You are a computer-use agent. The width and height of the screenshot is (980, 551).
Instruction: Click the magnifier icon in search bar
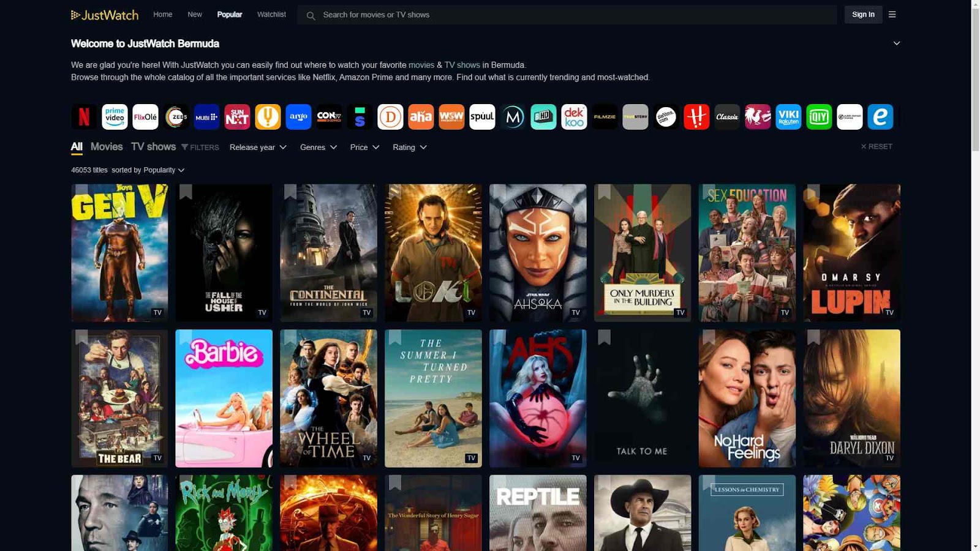tap(311, 15)
